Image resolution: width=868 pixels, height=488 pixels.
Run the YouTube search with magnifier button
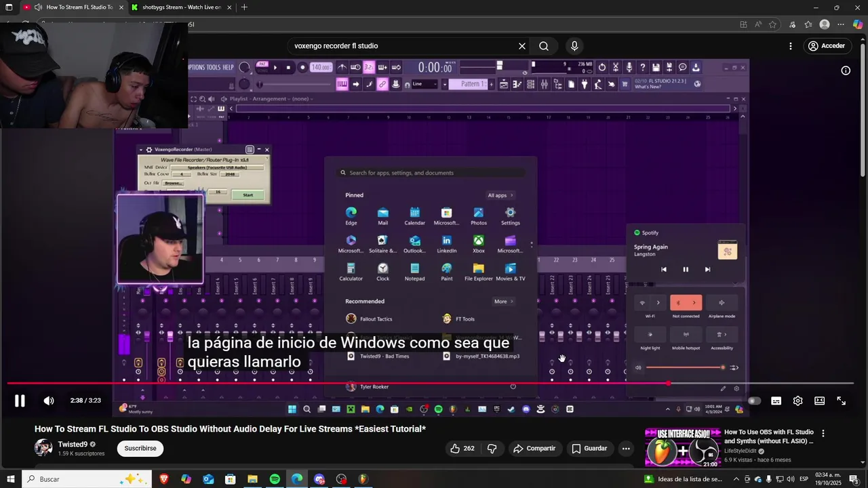tap(544, 46)
